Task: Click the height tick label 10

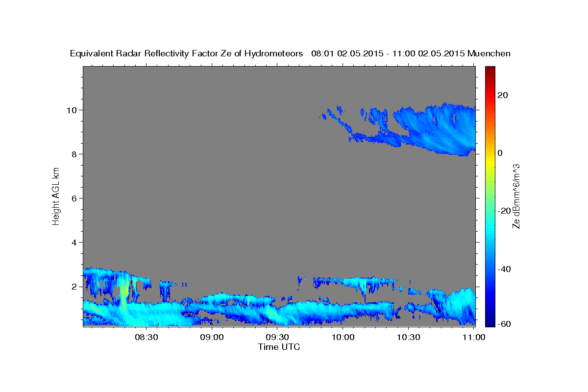Action: point(73,110)
